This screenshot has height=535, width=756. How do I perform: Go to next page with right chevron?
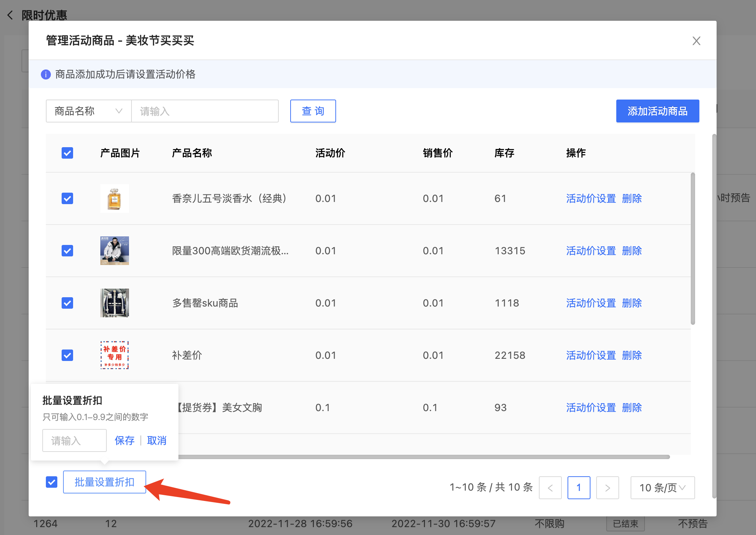coord(607,488)
